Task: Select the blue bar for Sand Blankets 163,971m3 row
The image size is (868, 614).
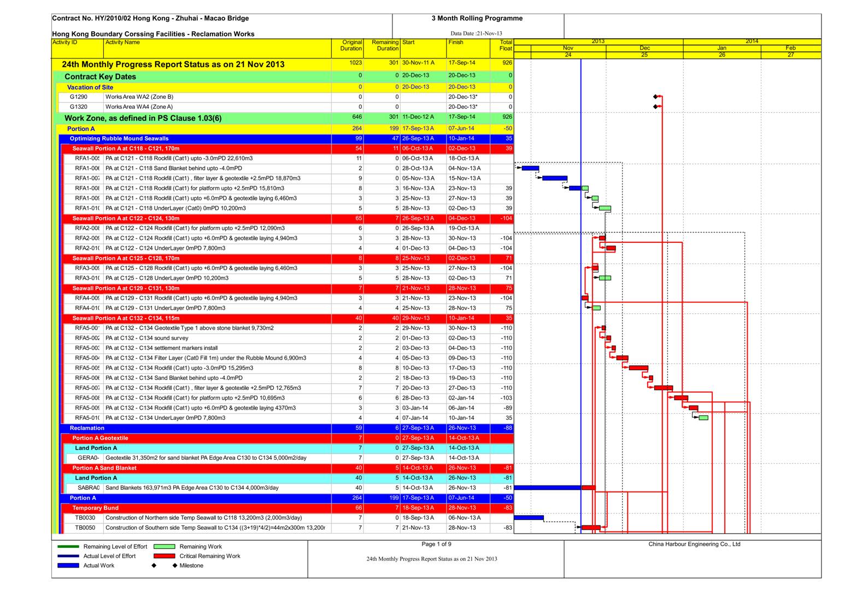Action: pos(548,488)
